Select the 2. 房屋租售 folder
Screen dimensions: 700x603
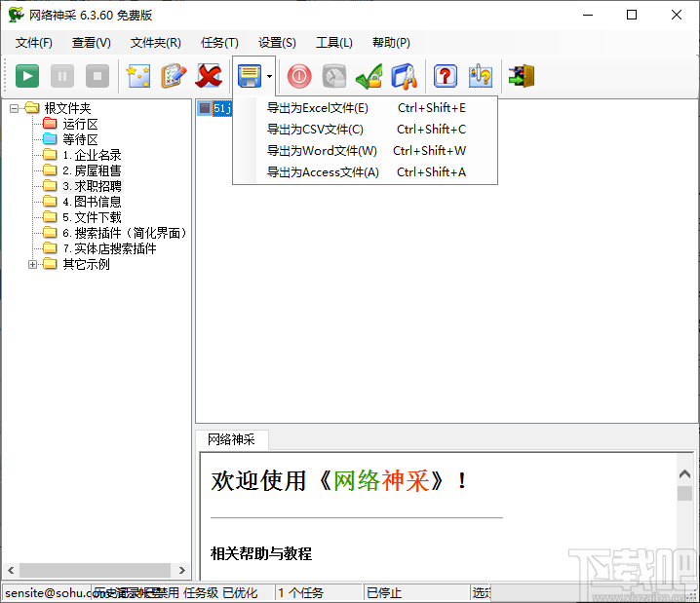[92, 170]
